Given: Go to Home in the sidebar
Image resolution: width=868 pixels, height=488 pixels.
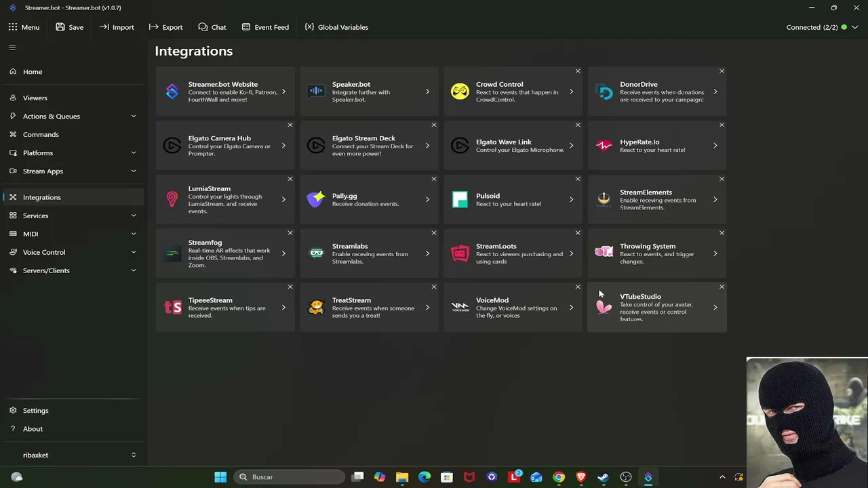Looking at the screenshot, I should click(73, 72).
